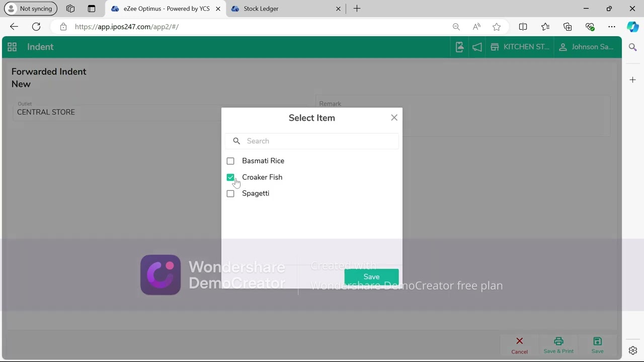Open the sidebar search icon

[x=633, y=47]
